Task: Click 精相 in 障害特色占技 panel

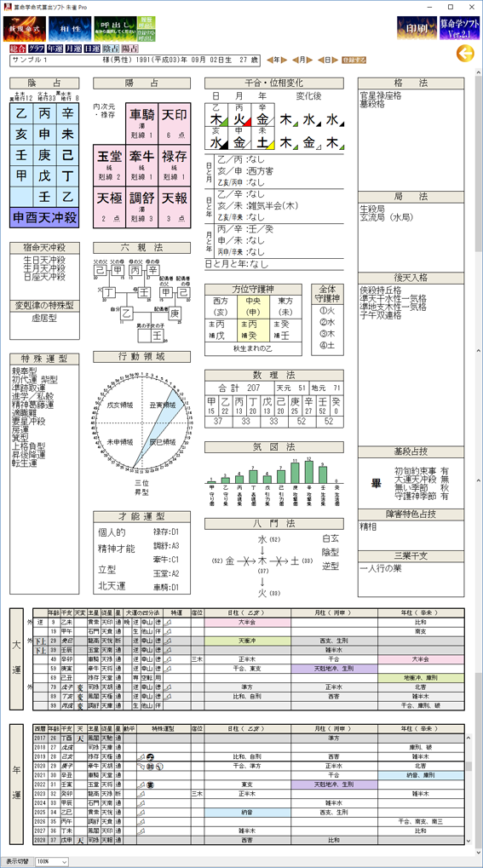Action: pos(368,527)
